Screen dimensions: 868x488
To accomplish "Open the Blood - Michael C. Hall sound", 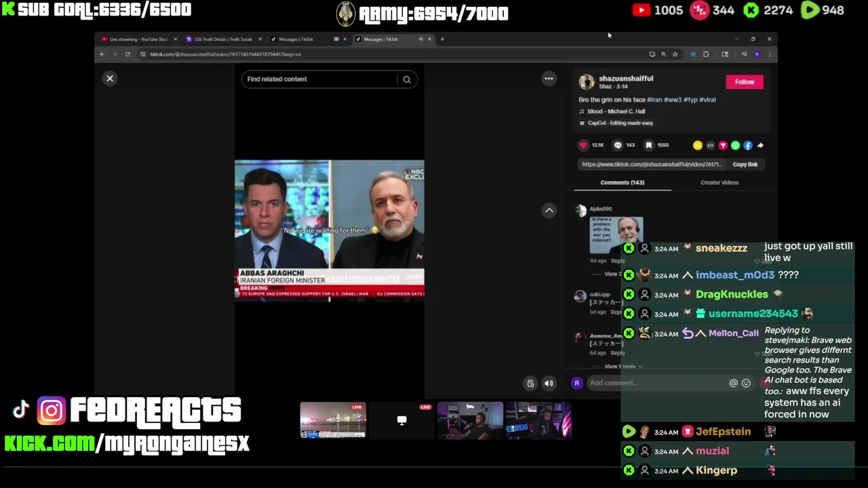I will (616, 111).
